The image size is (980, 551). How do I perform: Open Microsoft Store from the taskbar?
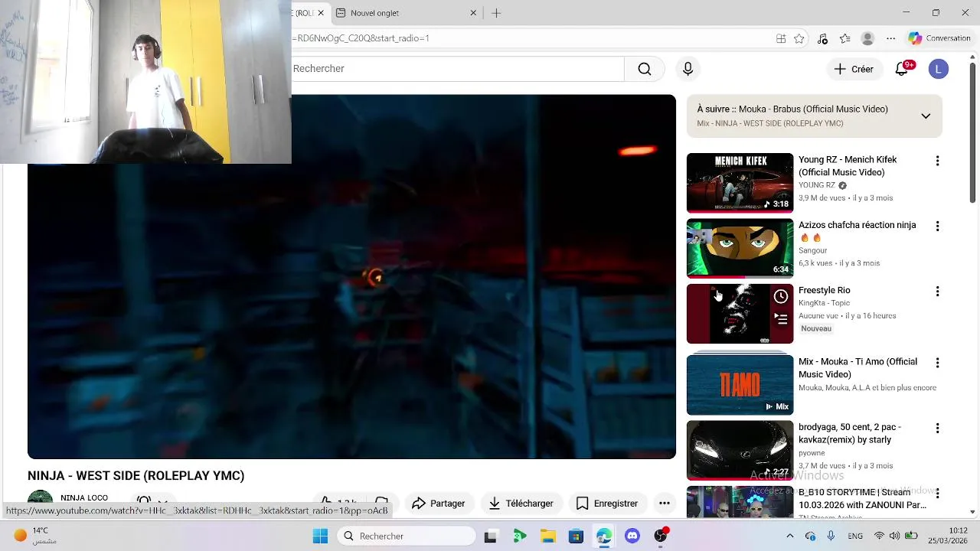coord(576,536)
